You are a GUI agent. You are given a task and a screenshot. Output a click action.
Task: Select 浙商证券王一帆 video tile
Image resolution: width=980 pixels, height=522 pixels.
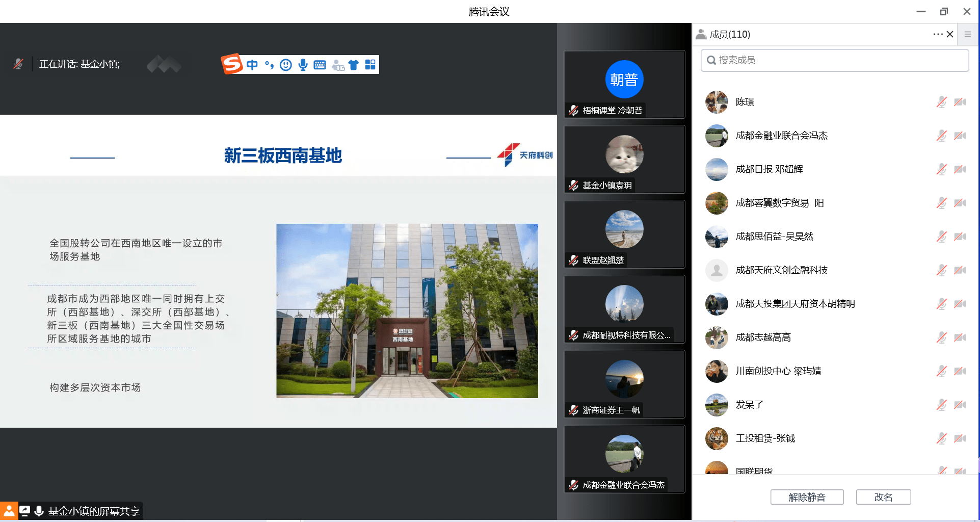[x=624, y=384]
